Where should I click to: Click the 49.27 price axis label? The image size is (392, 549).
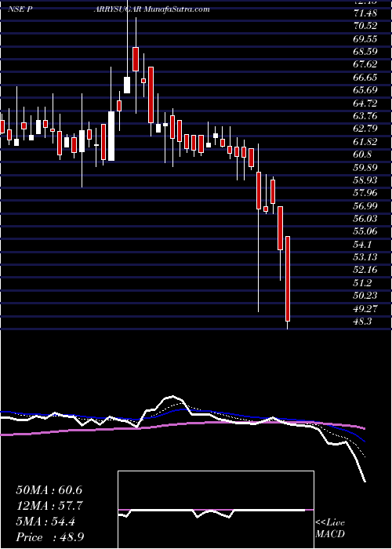(x=365, y=308)
